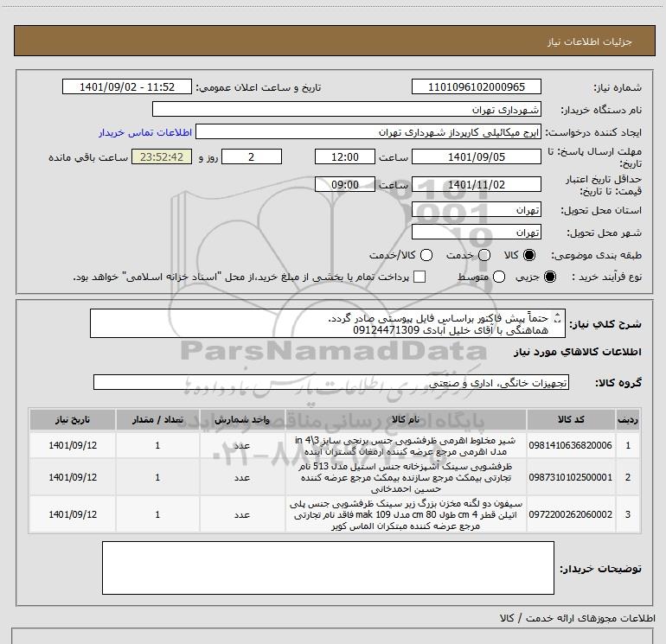Viewport: 666px width, 644px height.
Task: Select the خدمت radio button
Action: pos(484,255)
